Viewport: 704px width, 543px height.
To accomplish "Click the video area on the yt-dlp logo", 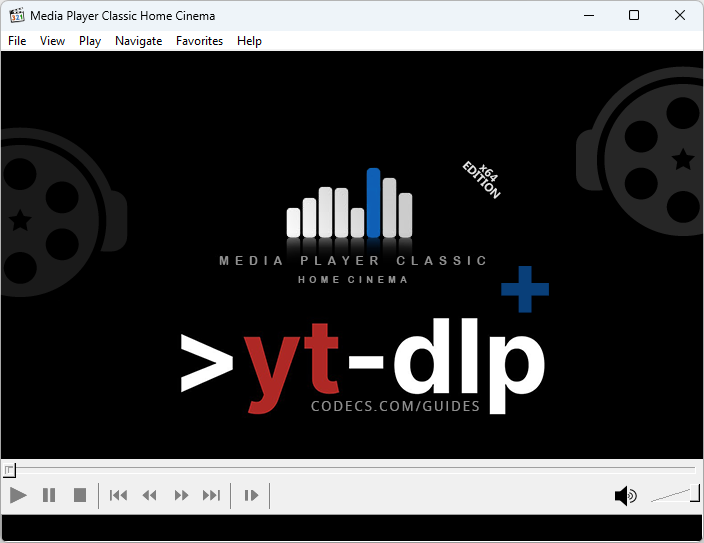I will (363, 366).
